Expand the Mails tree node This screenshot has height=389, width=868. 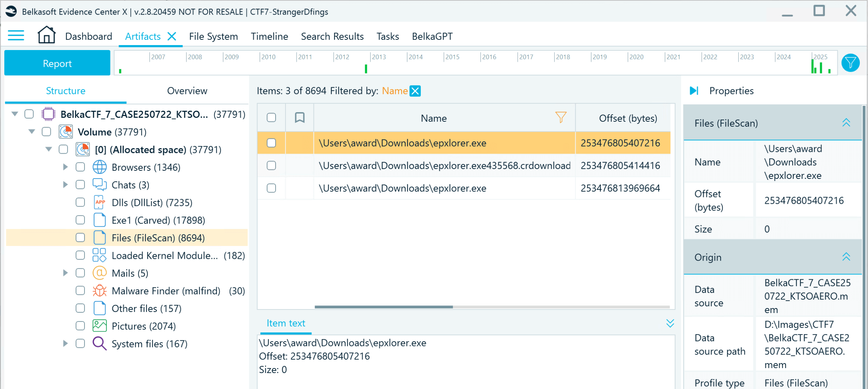65,273
